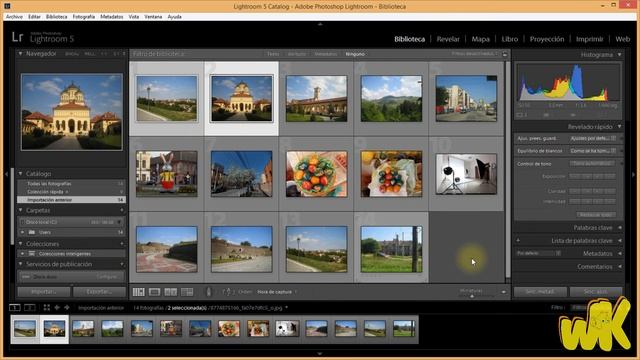640x360 pixels.
Task: Add a publish service with plus icon
Action: tap(122, 264)
